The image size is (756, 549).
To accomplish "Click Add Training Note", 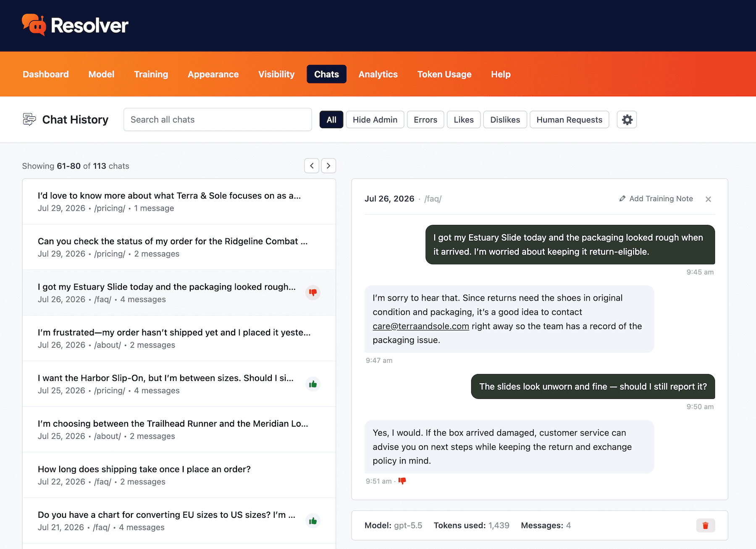I will [x=656, y=198].
